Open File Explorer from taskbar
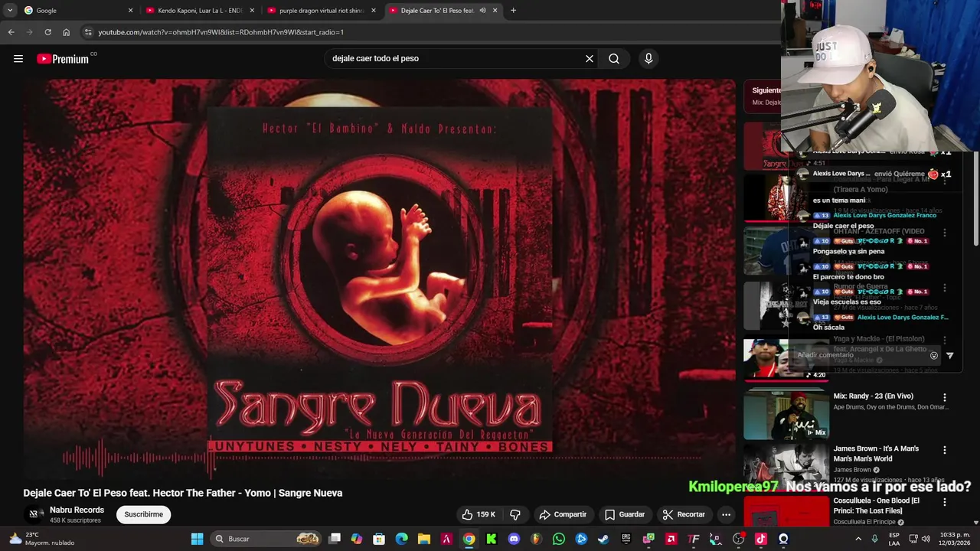This screenshot has width=980, height=551. [x=423, y=539]
